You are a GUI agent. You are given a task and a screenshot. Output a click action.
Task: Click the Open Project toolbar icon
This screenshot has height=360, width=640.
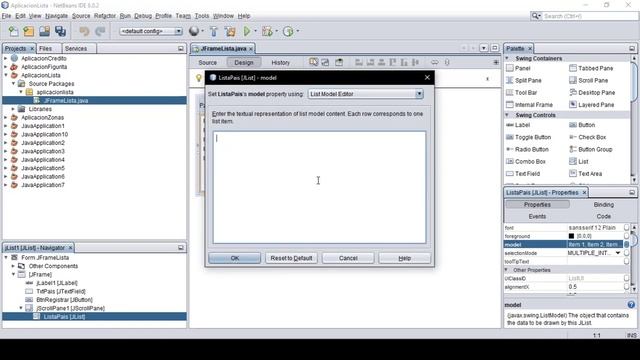(44, 31)
